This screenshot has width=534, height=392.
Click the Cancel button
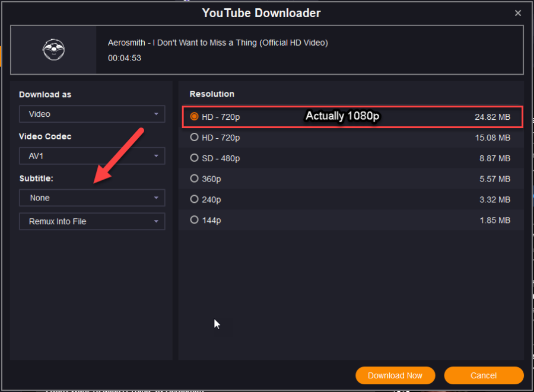[484, 375]
